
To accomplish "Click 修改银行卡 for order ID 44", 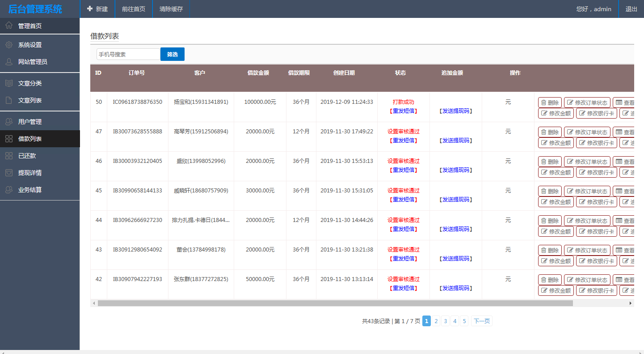I will click(x=597, y=231).
